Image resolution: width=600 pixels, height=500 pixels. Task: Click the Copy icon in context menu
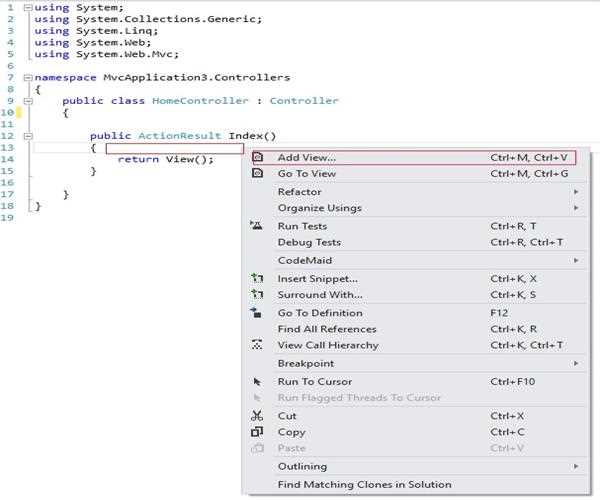257,432
